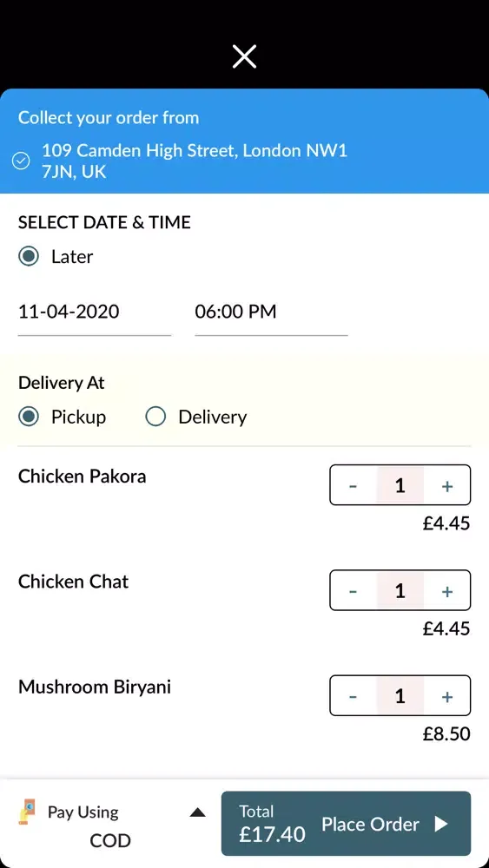The width and height of the screenshot is (489, 868).
Task: Click the Chicken Pakora quantity value field
Action: [x=400, y=485]
